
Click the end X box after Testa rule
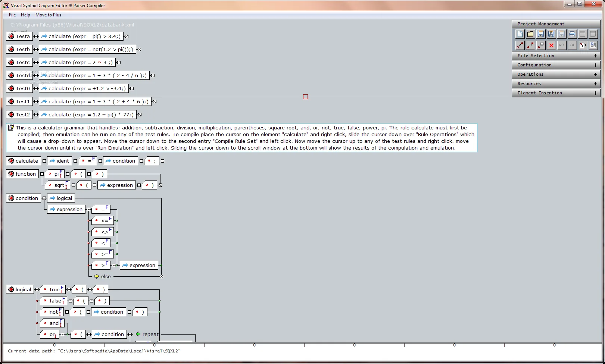click(127, 36)
